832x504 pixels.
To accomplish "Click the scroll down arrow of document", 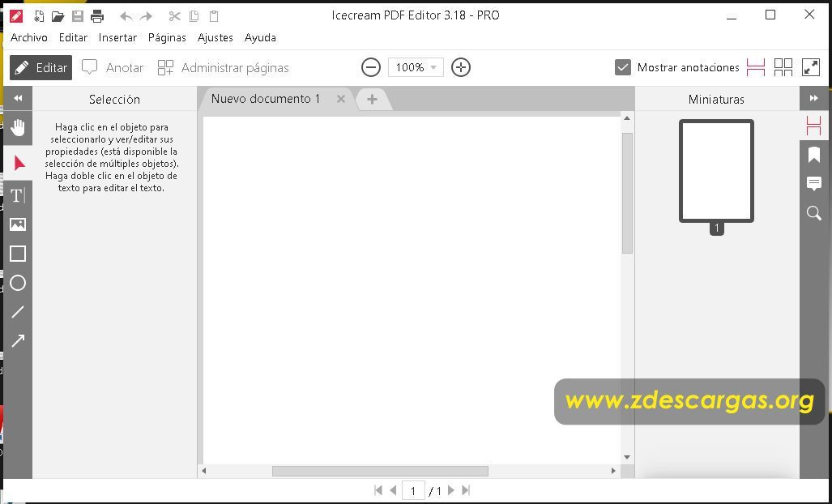I will (627, 457).
